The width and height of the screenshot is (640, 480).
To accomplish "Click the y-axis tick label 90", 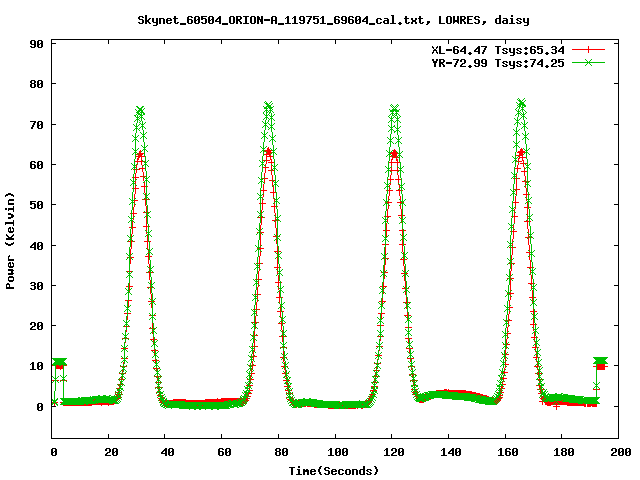I will pos(36,44).
